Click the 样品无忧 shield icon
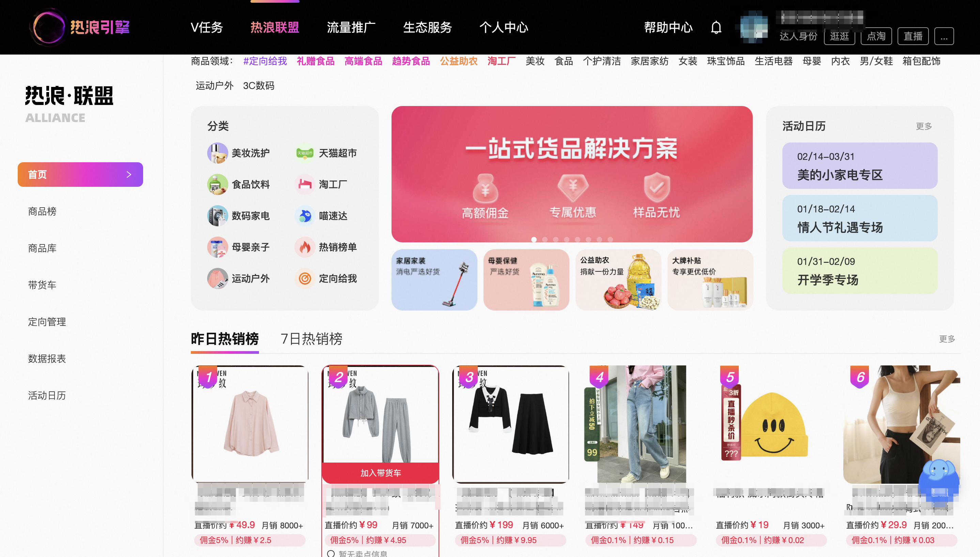Image resolution: width=980 pixels, height=557 pixels. coord(657,187)
